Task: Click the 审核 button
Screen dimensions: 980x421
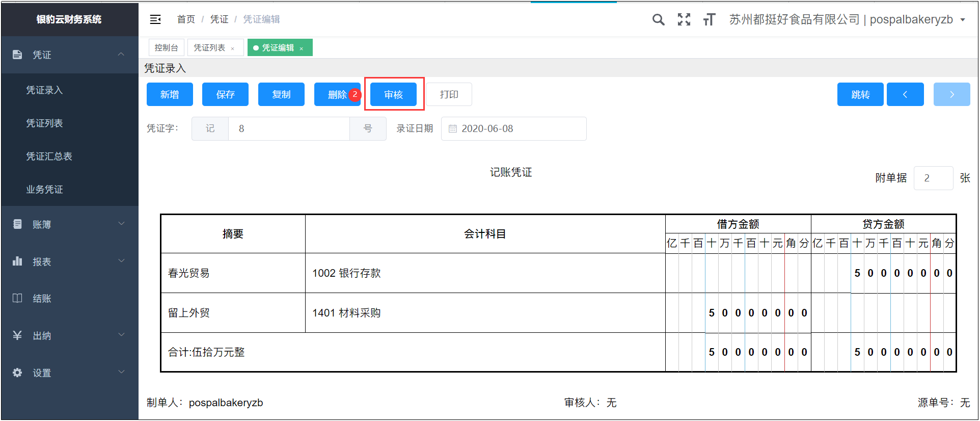Action: pos(393,94)
